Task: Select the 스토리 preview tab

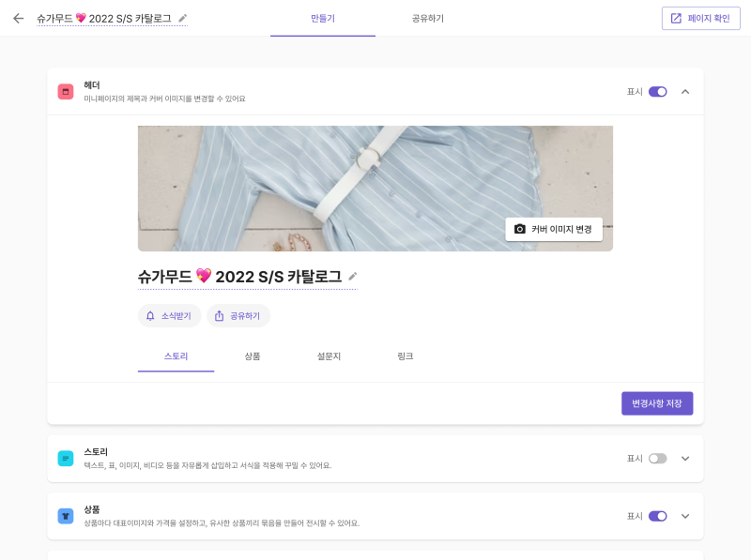Action: pyautogui.click(x=176, y=356)
